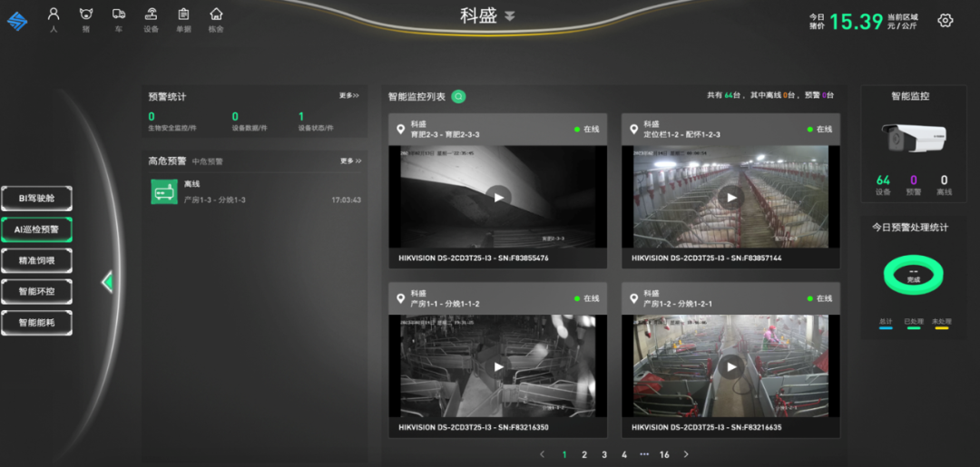
Task: Select the AI巡检预警 menu
Action: tap(36, 229)
